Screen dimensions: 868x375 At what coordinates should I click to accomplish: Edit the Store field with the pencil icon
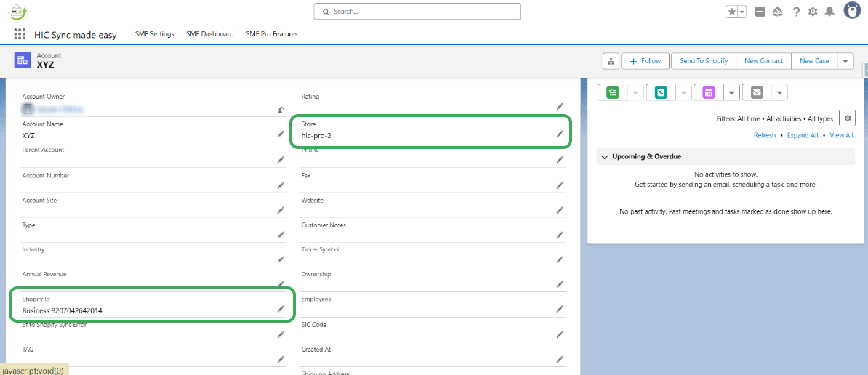(x=560, y=134)
